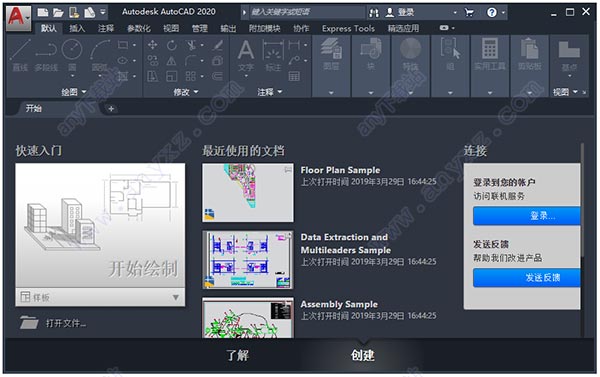Viewport: 600px width, 377px height.
Task: Select the Linear dimension icon
Action: (294, 45)
